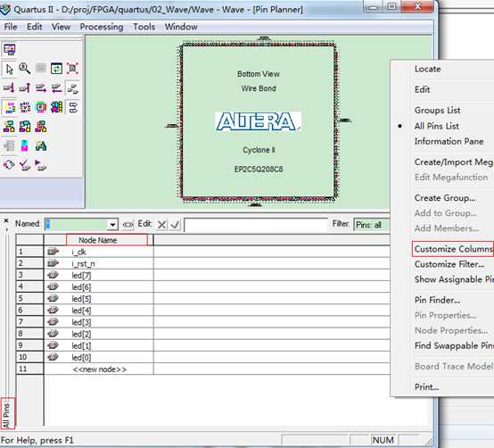Click the Edit confirm checkmark button
The width and height of the screenshot is (494, 448).
click(175, 225)
